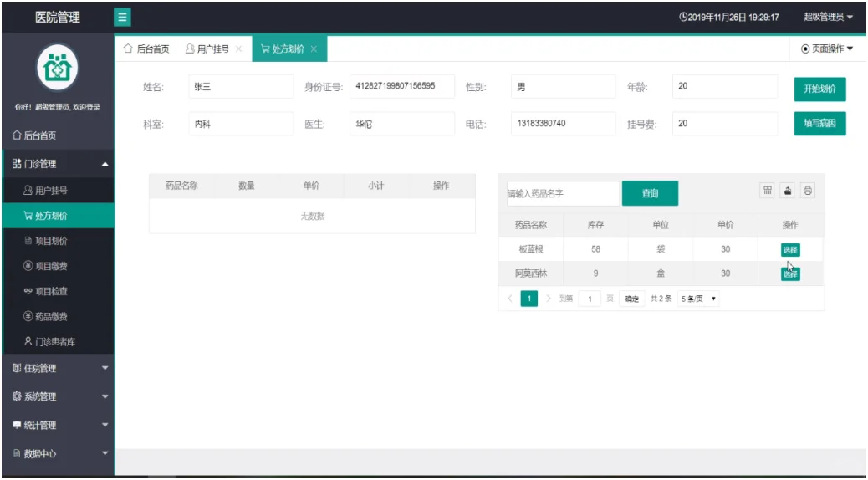Click the 开始划价 button
The width and height of the screenshot is (868, 480).
tap(819, 89)
